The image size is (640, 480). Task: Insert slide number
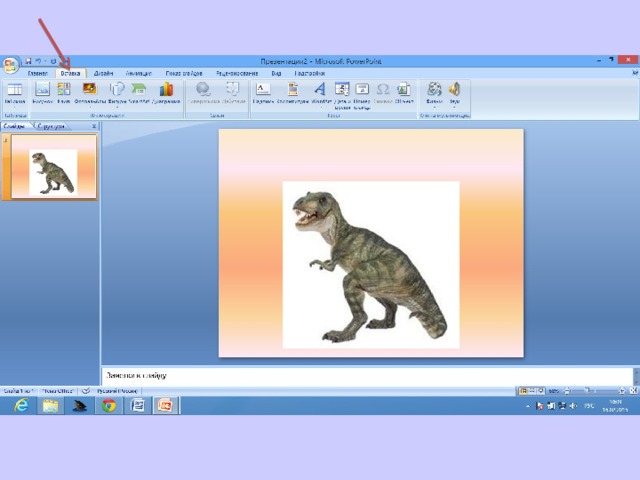point(362,96)
